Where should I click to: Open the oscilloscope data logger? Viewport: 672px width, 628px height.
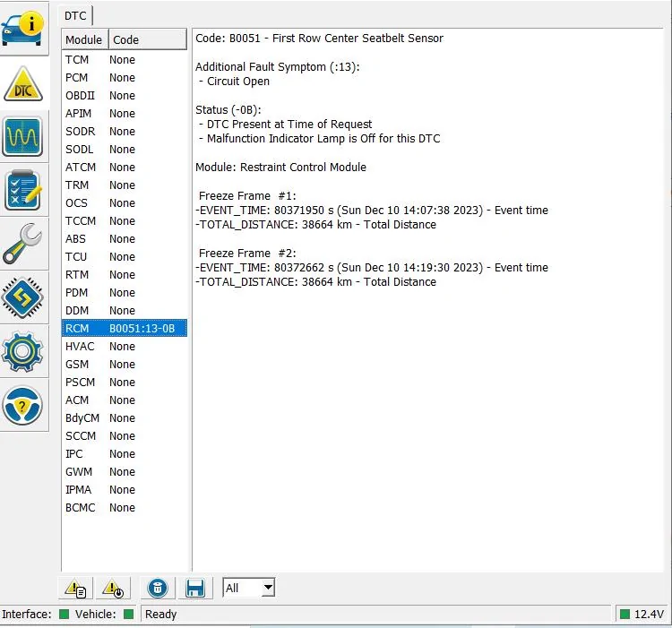pos(23,136)
